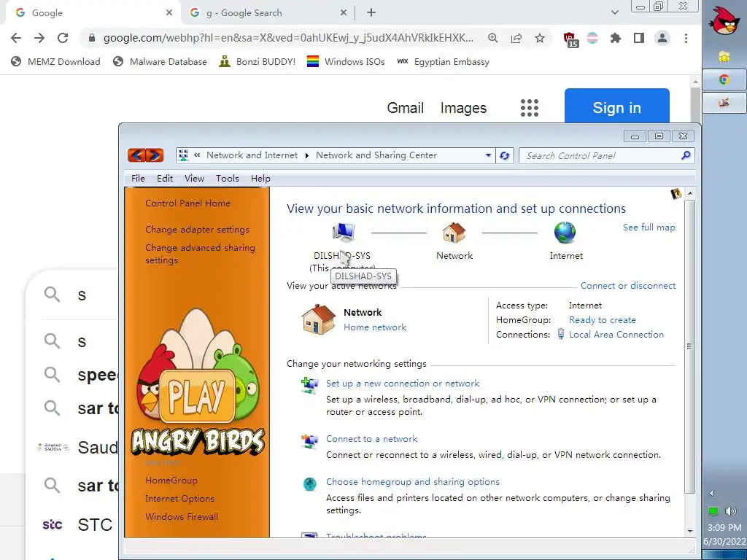Viewport: 747px width, 560px height.
Task: Click the zoom magnifier icon in address bar
Action: point(493,38)
